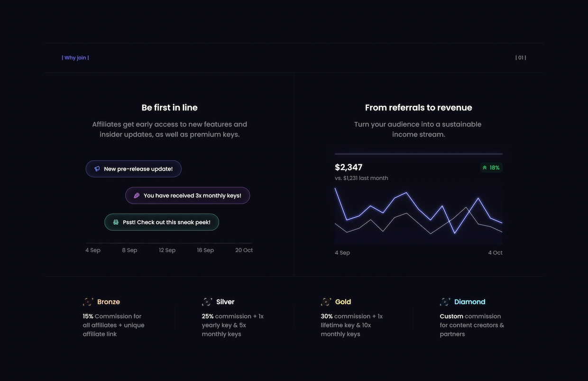588x381 pixels.
Task: Select the '12 Sep' timeline date
Action: (x=167, y=250)
